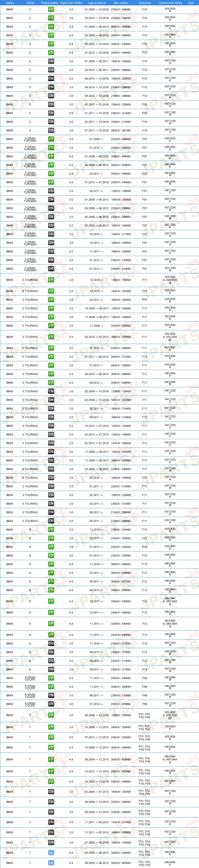
Task: Click the Rodzaj paliwa column header
Action: [x=49, y=3]
